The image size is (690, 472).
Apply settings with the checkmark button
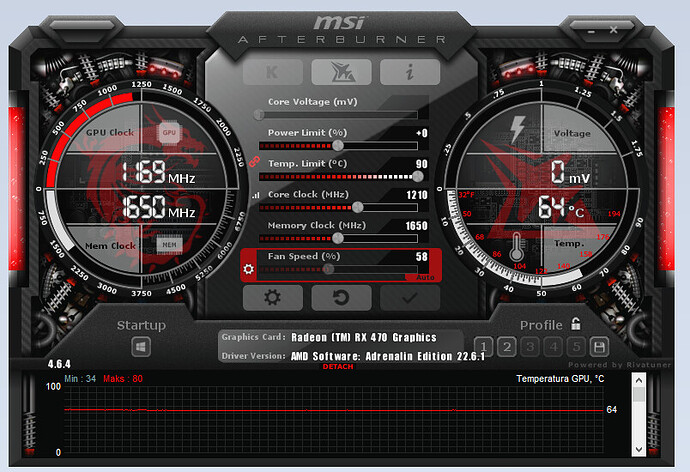click(x=410, y=298)
